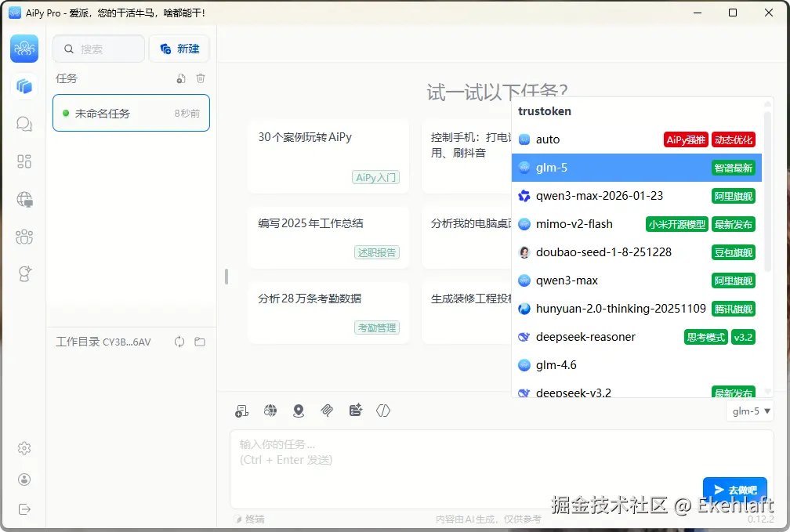Open the apps grid sidebar icon
Viewport: 790px width, 532px height.
24,161
